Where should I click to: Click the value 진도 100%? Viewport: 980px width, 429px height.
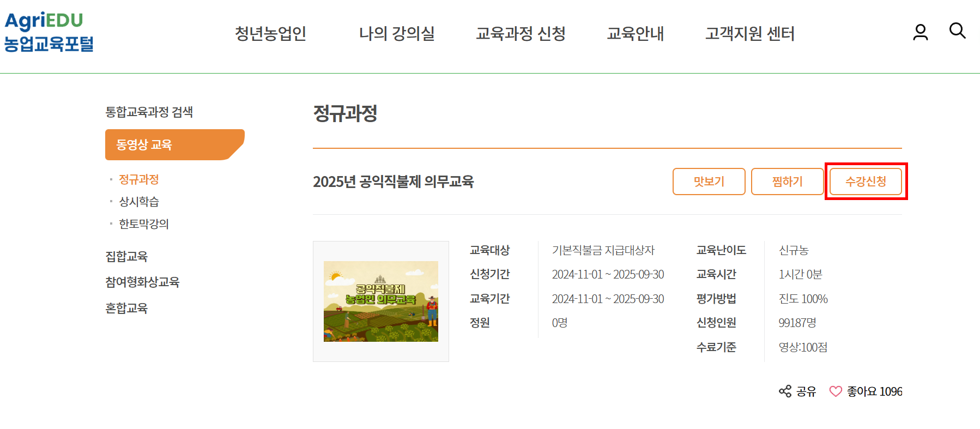pyautogui.click(x=803, y=299)
